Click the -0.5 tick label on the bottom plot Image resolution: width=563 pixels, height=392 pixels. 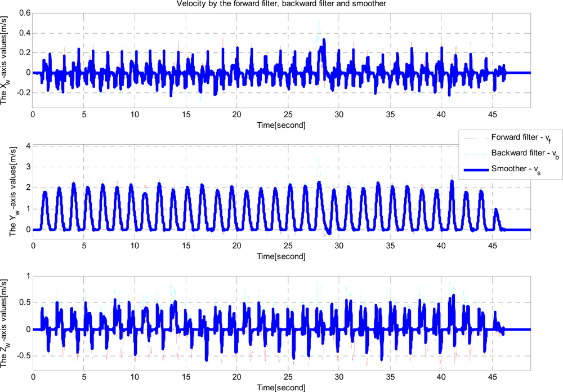tap(23, 356)
